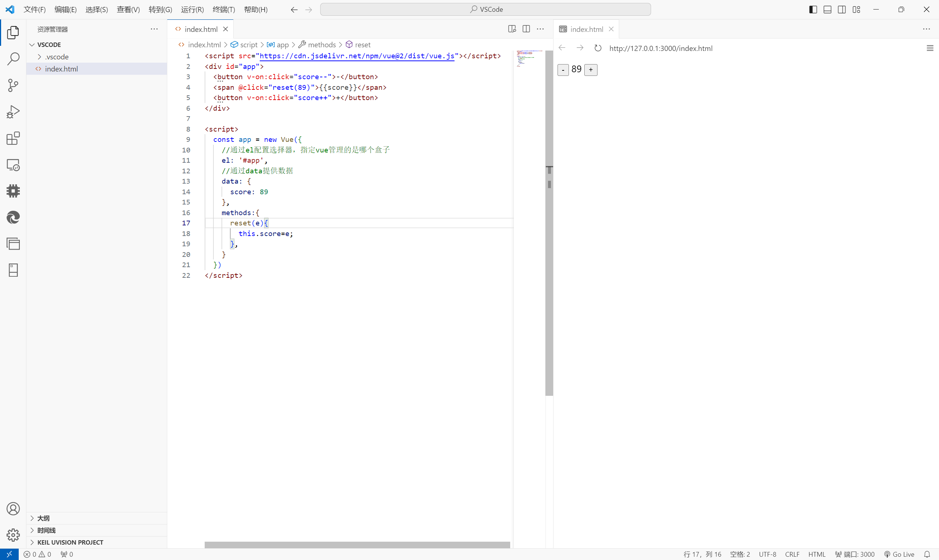The height and width of the screenshot is (560, 939).
Task: Click the reset breadcrumb item
Action: click(x=358, y=44)
